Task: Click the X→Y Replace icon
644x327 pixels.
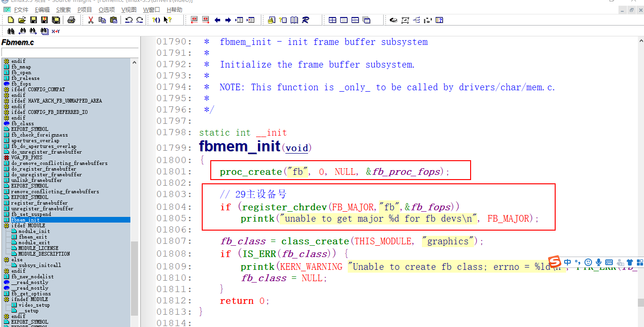Action: 56,31
